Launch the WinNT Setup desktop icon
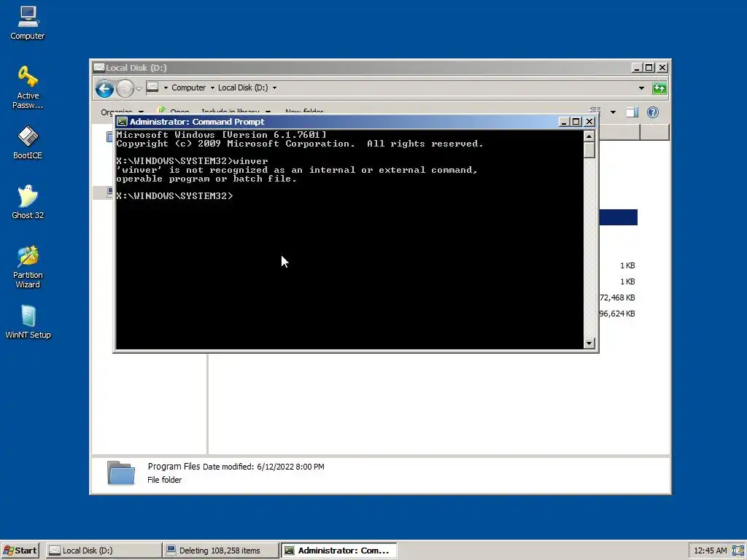The width and height of the screenshot is (747, 560). [x=28, y=322]
